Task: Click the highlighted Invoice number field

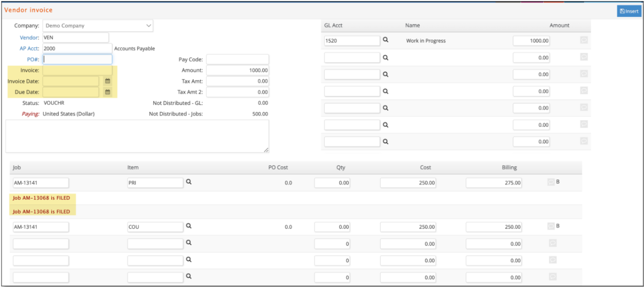Action: click(x=77, y=70)
